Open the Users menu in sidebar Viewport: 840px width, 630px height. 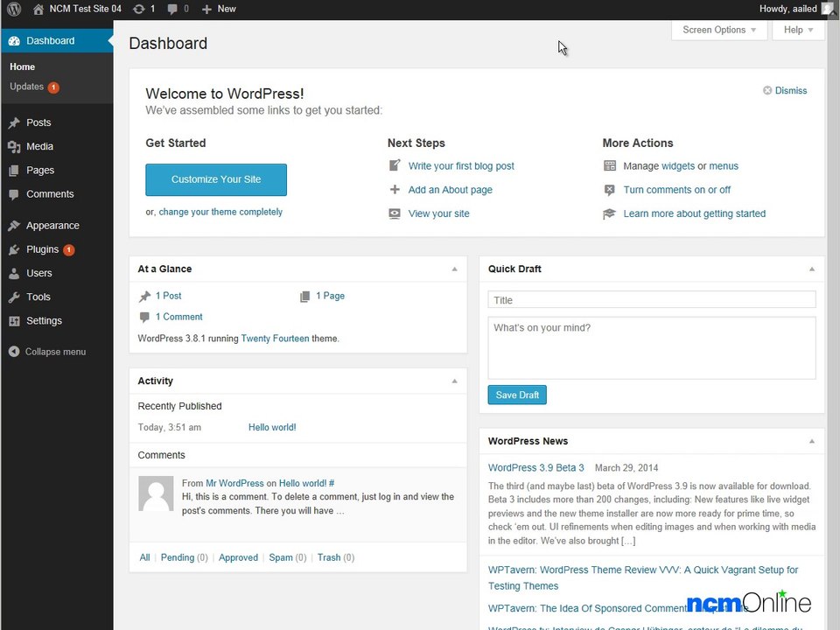click(x=57, y=273)
